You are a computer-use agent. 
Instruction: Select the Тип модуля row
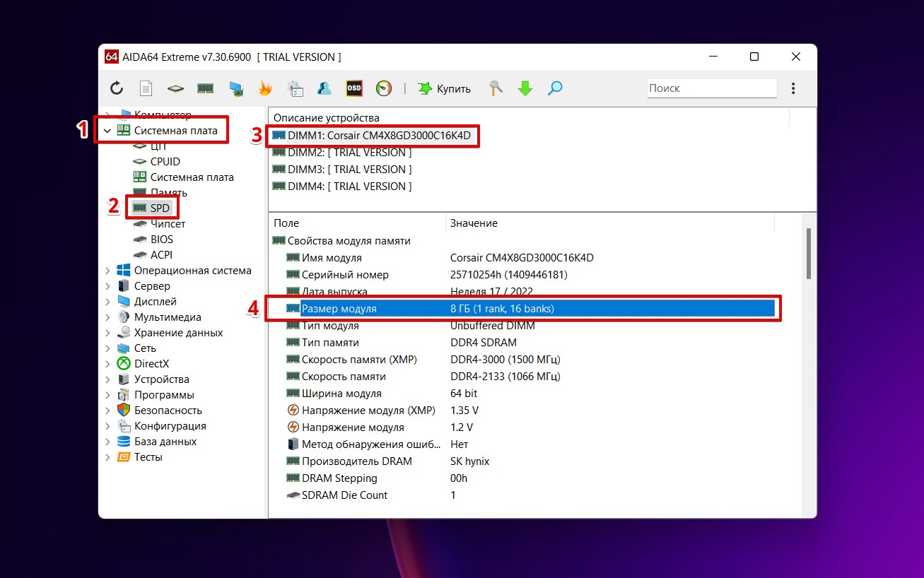tap(530, 326)
